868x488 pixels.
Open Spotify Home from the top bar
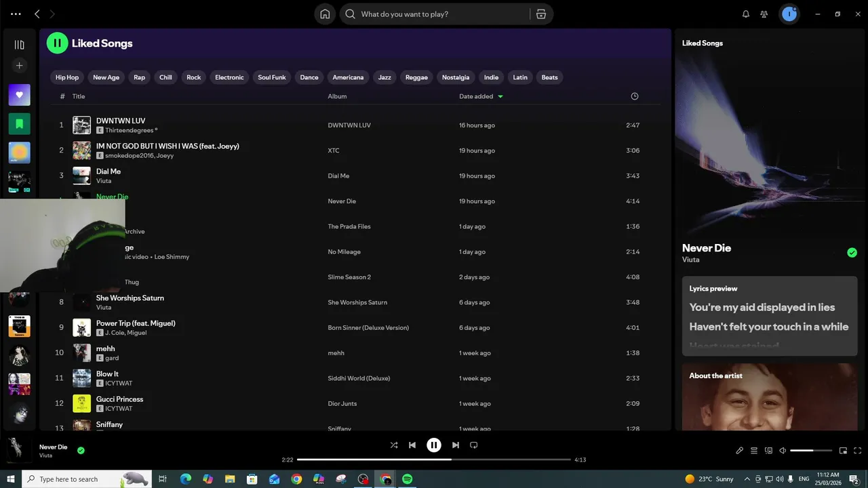point(325,14)
